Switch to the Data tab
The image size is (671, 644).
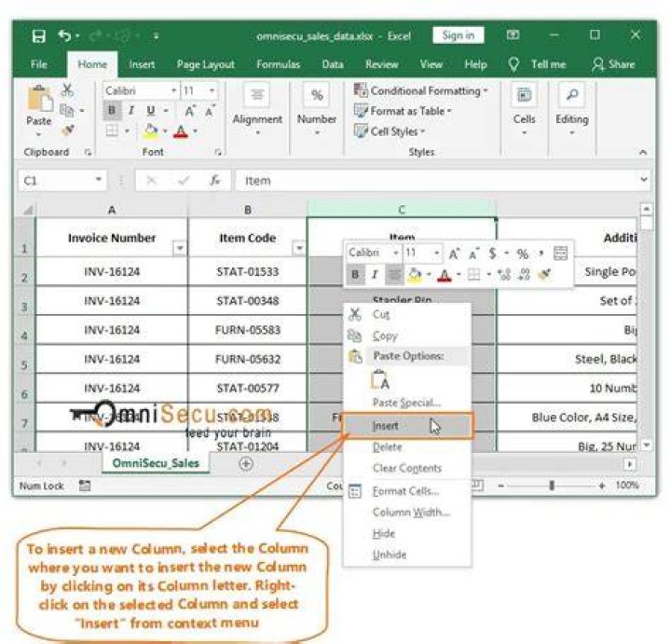[333, 64]
